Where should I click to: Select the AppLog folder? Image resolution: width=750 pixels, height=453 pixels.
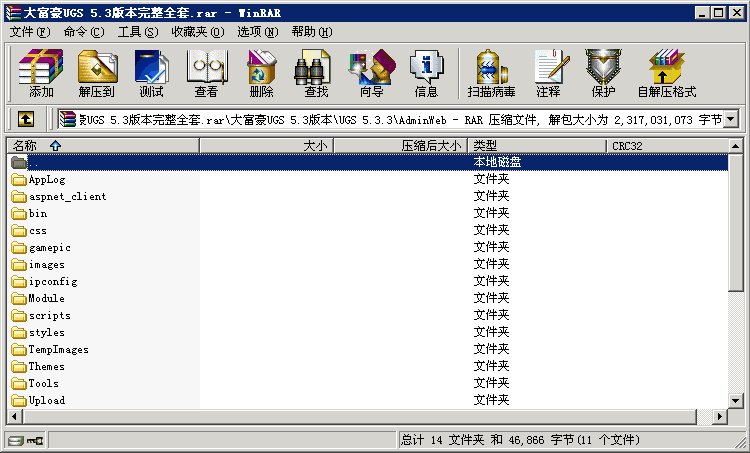point(46,180)
